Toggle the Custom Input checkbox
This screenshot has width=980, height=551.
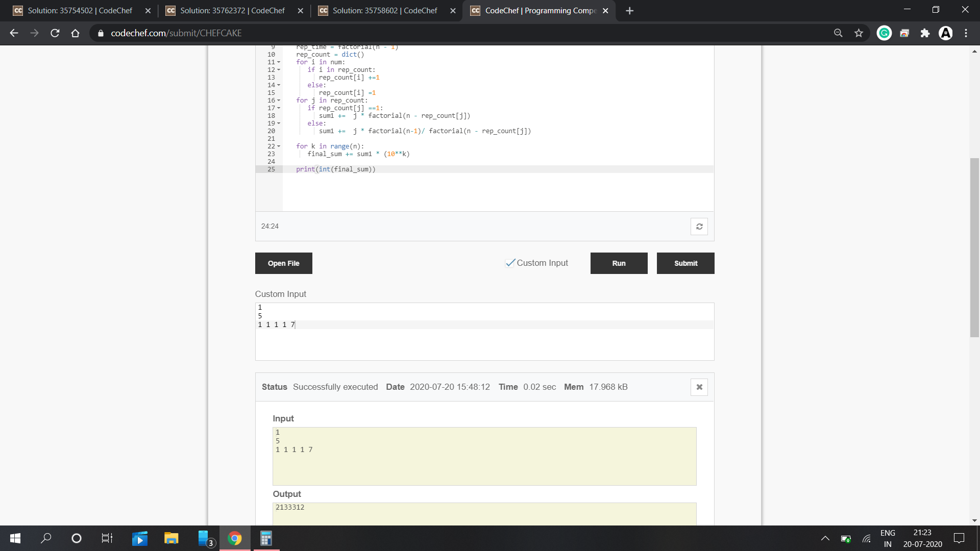point(510,263)
